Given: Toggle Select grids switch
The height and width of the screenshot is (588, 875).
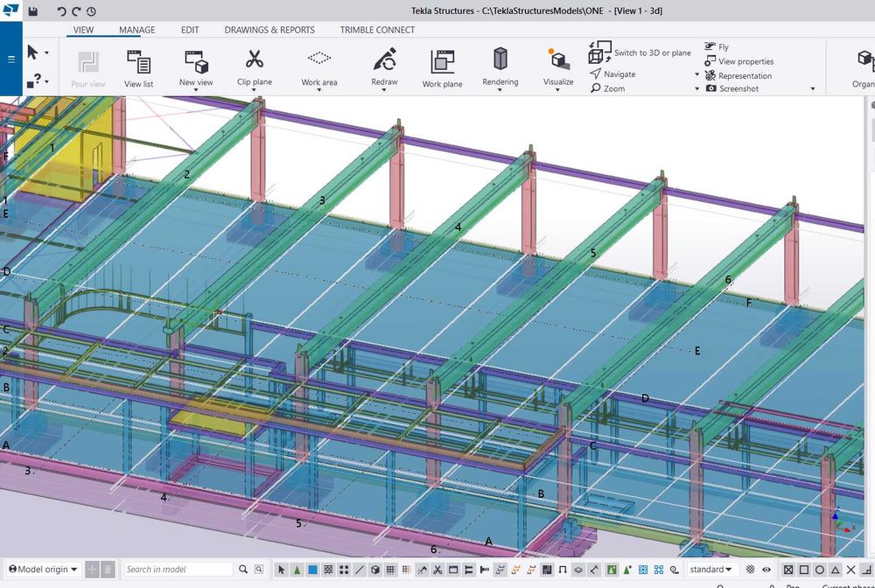Looking at the screenshot, I should tap(390, 570).
